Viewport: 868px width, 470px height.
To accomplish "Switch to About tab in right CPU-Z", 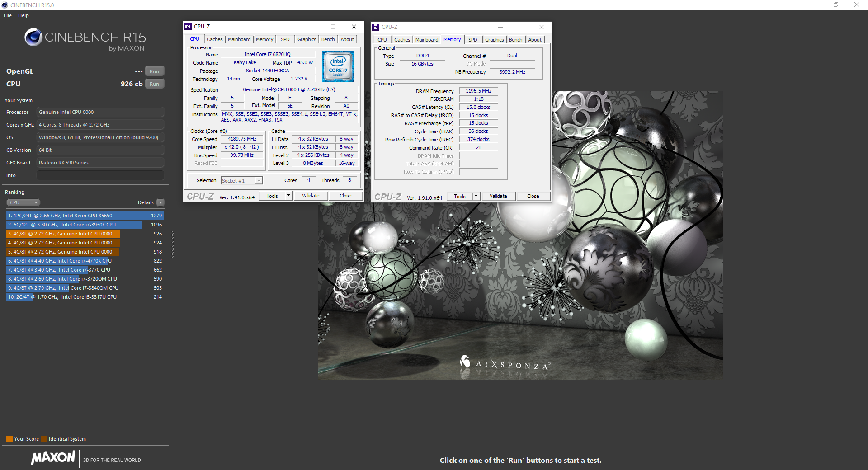I will click(535, 40).
